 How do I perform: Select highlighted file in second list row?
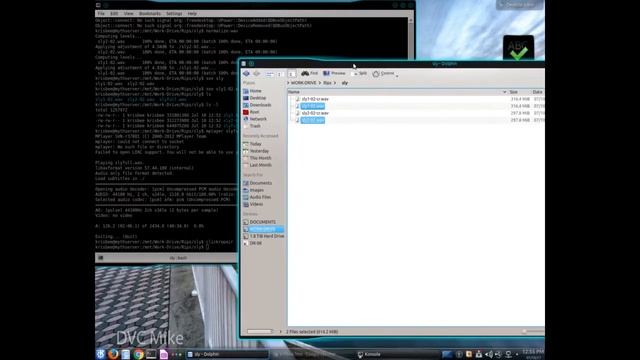313,106
